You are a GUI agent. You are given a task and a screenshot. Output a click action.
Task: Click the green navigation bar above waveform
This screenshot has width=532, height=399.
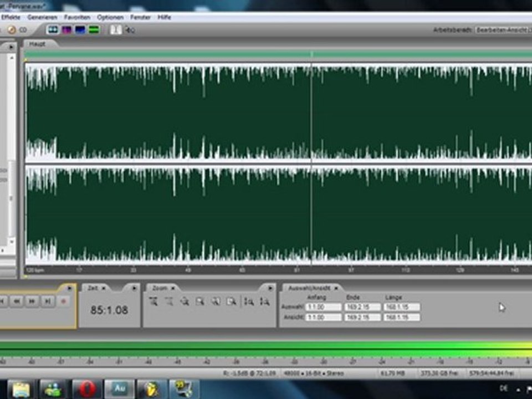(166, 54)
